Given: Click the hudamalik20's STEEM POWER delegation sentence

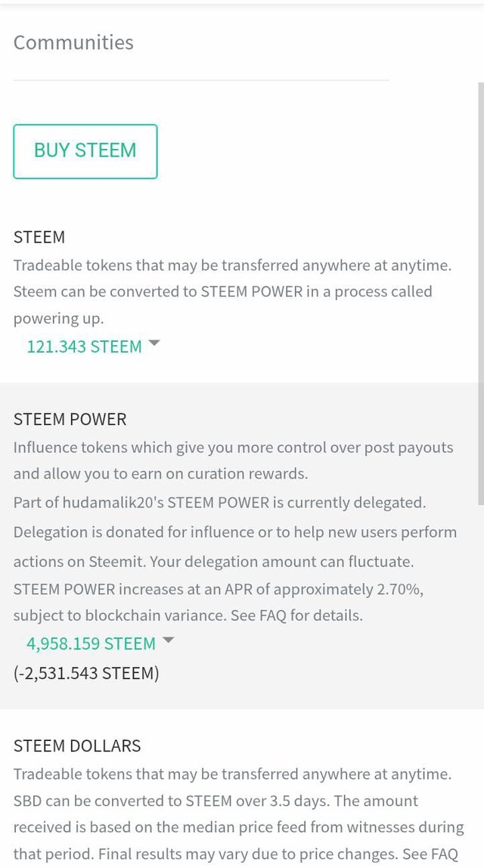Looking at the screenshot, I should [x=220, y=504].
